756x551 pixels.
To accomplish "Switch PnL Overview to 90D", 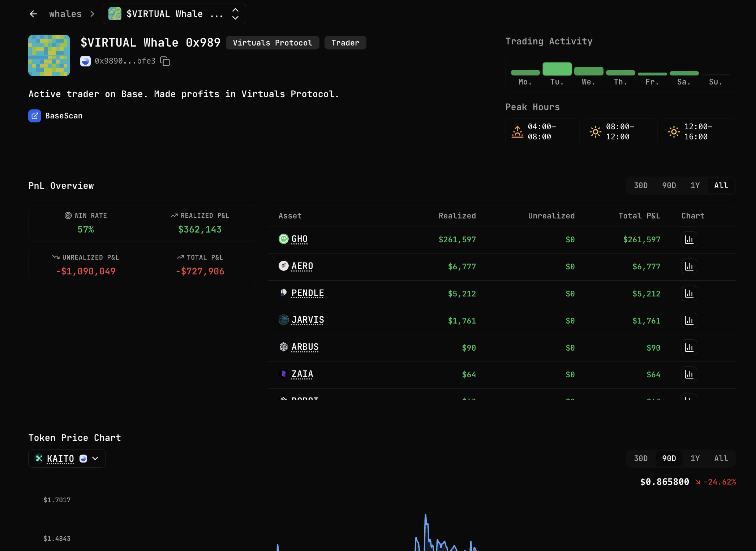I will point(669,186).
